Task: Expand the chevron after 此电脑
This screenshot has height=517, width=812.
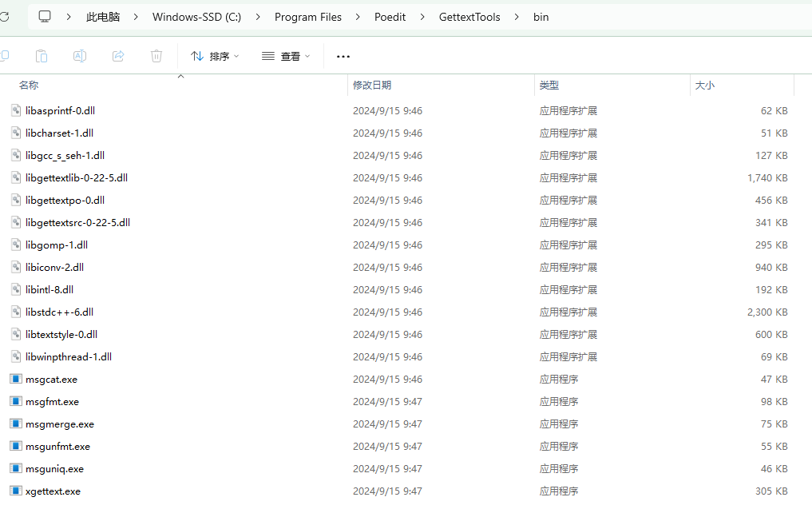Action: point(136,17)
